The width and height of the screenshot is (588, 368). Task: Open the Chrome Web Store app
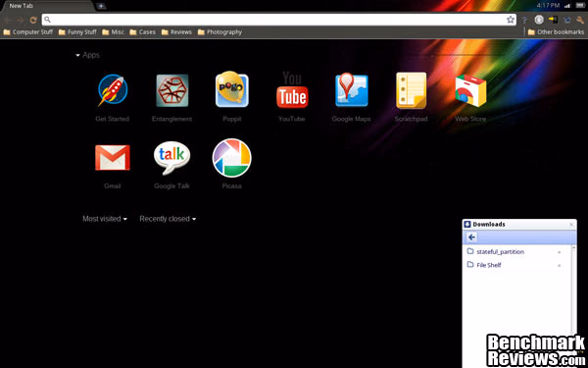(x=470, y=90)
